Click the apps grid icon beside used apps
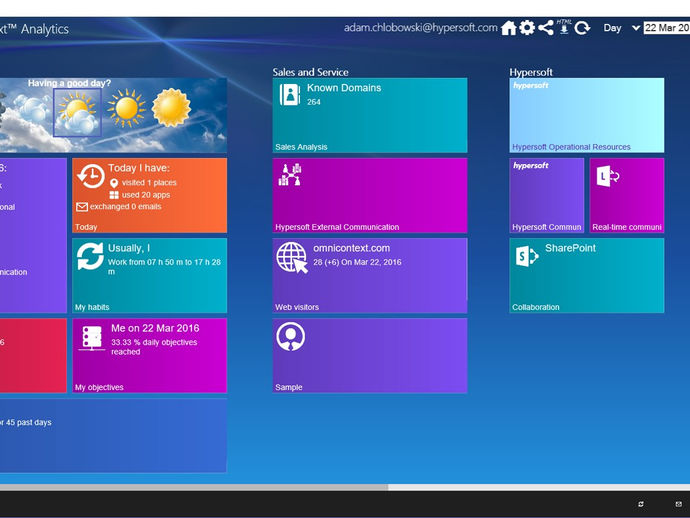 [x=114, y=195]
